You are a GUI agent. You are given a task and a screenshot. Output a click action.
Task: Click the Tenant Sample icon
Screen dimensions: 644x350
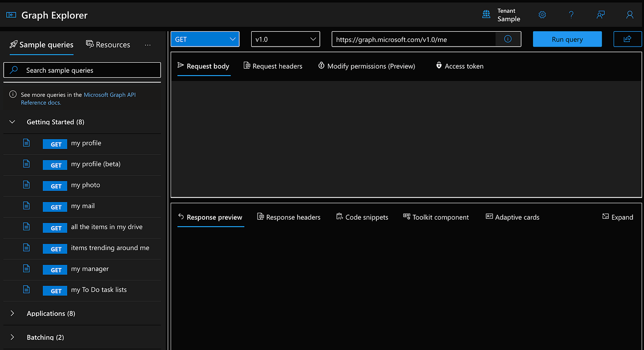[486, 14]
